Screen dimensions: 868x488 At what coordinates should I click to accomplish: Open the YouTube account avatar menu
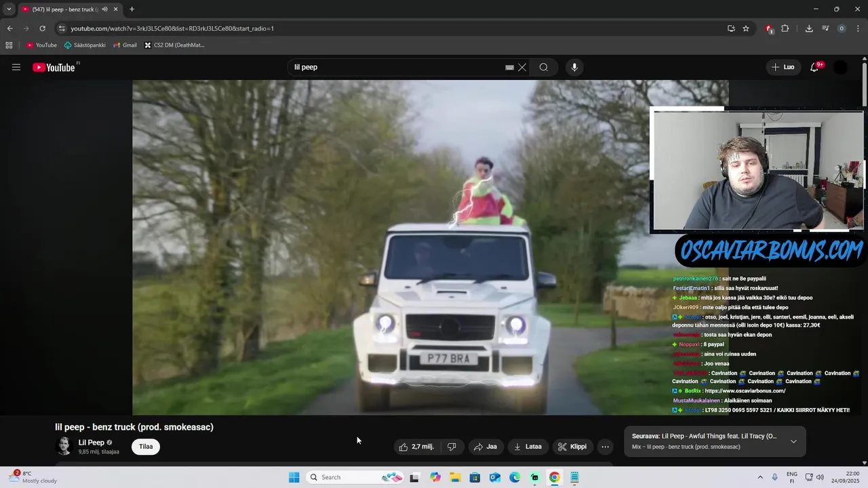pos(840,67)
